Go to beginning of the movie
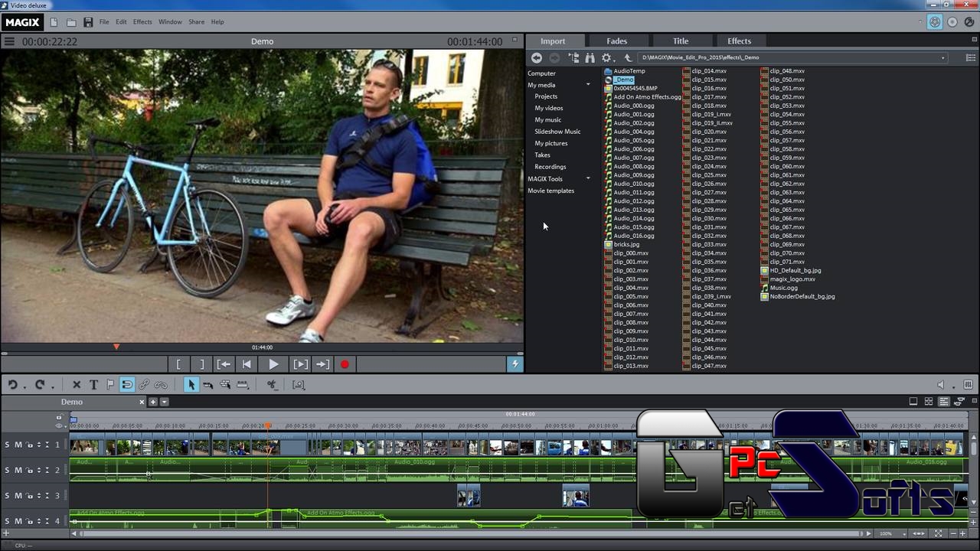 247,364
